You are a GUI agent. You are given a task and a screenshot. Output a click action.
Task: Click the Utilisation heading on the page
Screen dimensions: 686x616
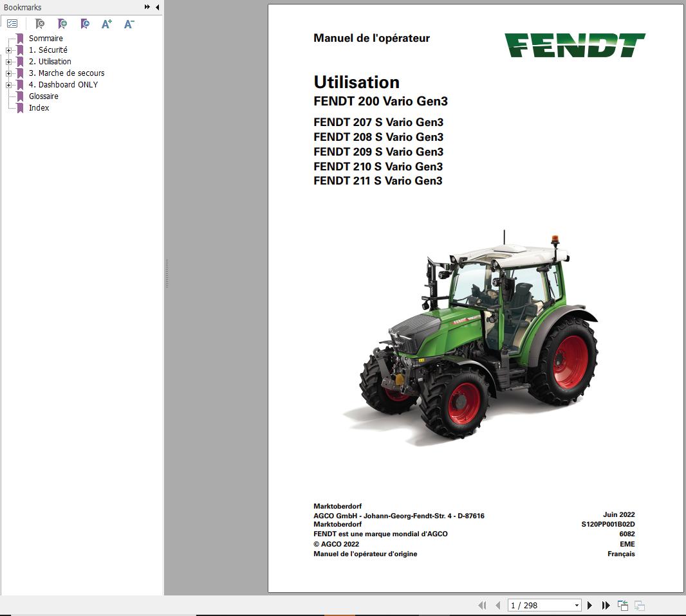point(356,82)
